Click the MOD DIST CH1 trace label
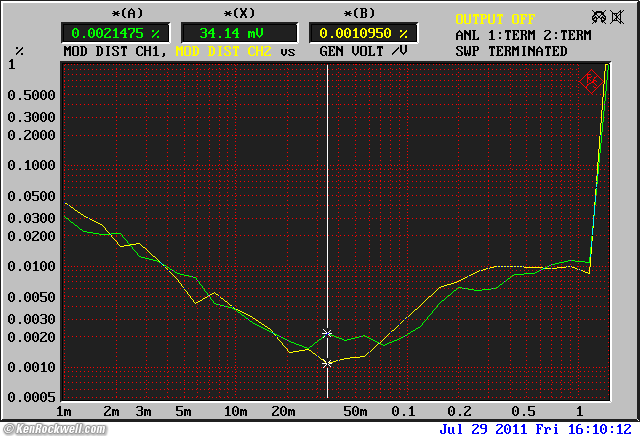This screenshot has width=640, height=436. point(116,50)
